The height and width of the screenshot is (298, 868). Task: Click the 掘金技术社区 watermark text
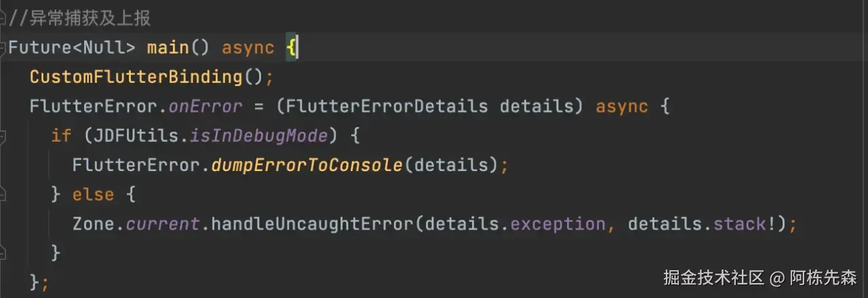coord(713,277)
